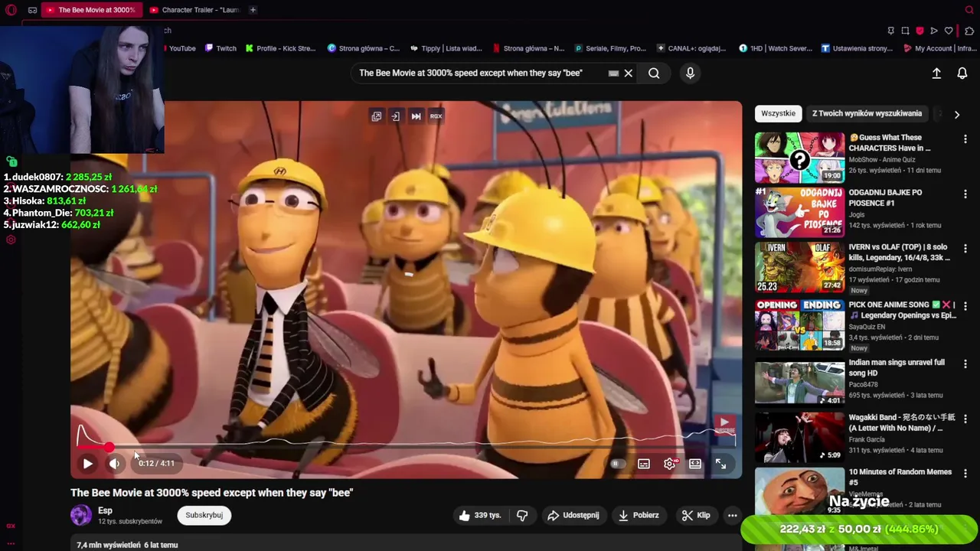Toggle subtitles in the video player
This screenshot has height=551, width=980.
click(x=644, y=464)
